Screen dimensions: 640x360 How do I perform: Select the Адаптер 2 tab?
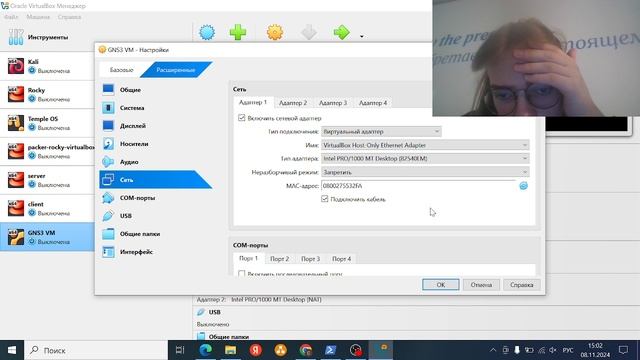tap(293, 103)
